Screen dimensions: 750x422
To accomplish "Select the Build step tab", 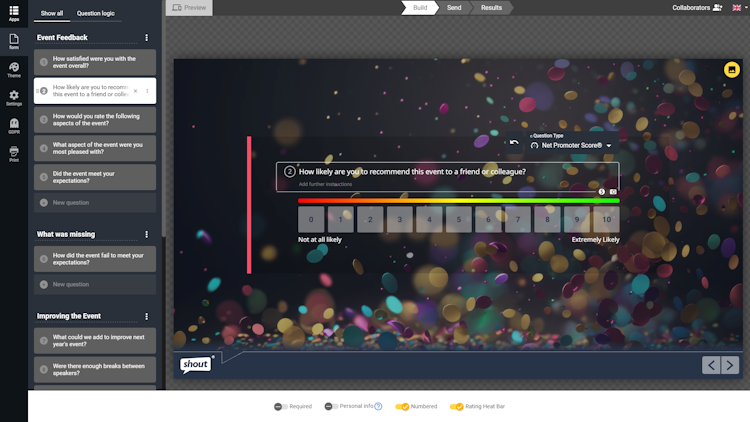I will pos(420,8).
